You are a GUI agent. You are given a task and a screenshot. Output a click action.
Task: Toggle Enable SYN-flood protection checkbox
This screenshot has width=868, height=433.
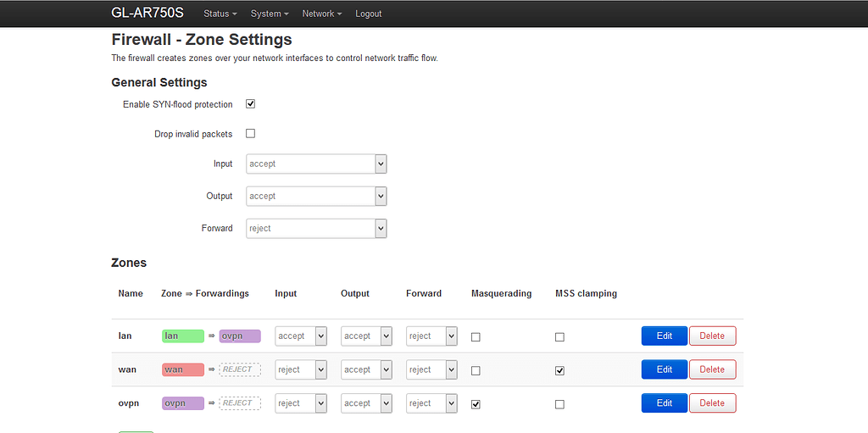tap(250, 104)
